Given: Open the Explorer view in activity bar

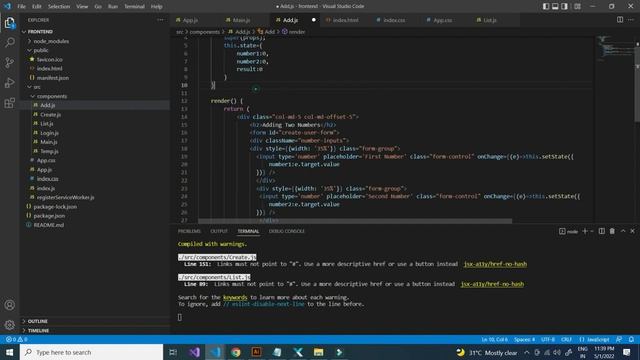Looking at the screenshot, I should [10, 23].
